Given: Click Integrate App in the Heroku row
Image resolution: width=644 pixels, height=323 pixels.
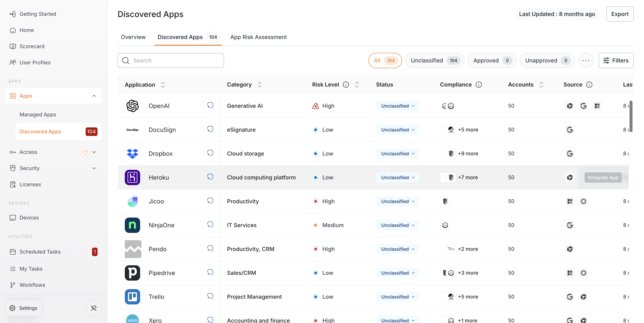Looking at the screenshot, I should [x=603, y=177].
